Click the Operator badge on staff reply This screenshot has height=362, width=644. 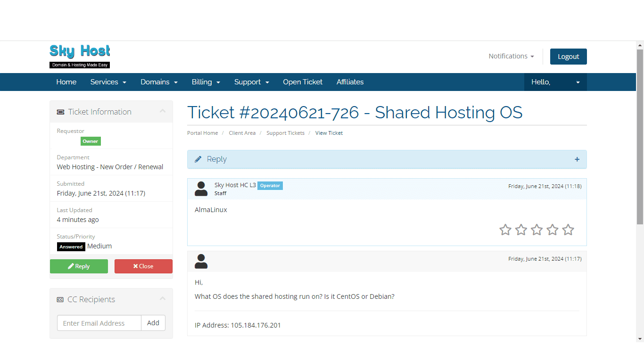click(270, 186)
